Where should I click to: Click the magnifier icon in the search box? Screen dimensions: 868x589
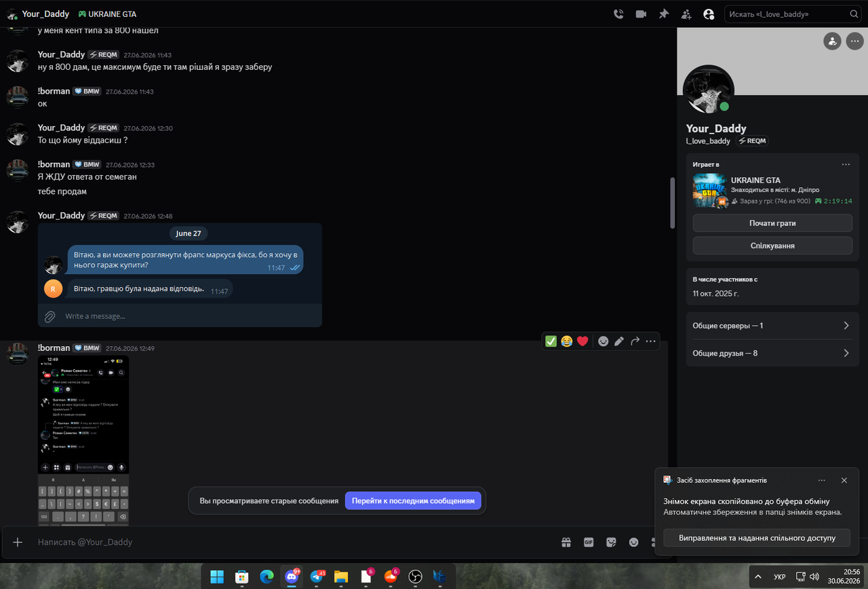pos(854,14)
